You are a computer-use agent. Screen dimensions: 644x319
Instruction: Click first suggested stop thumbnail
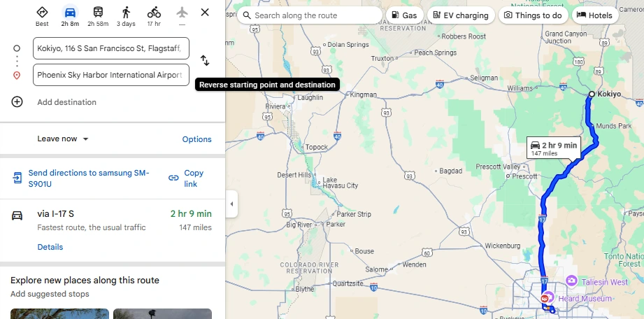[59, 313]
